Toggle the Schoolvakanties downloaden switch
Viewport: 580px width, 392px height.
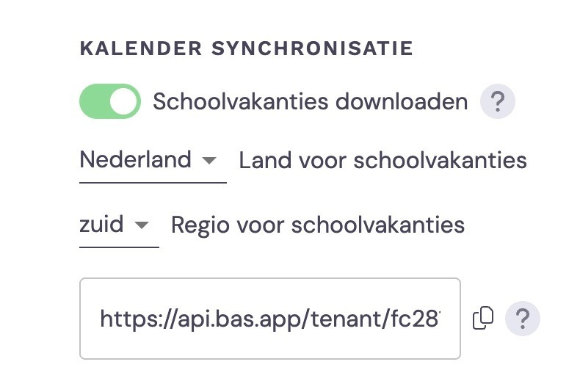tap(110, 101)
